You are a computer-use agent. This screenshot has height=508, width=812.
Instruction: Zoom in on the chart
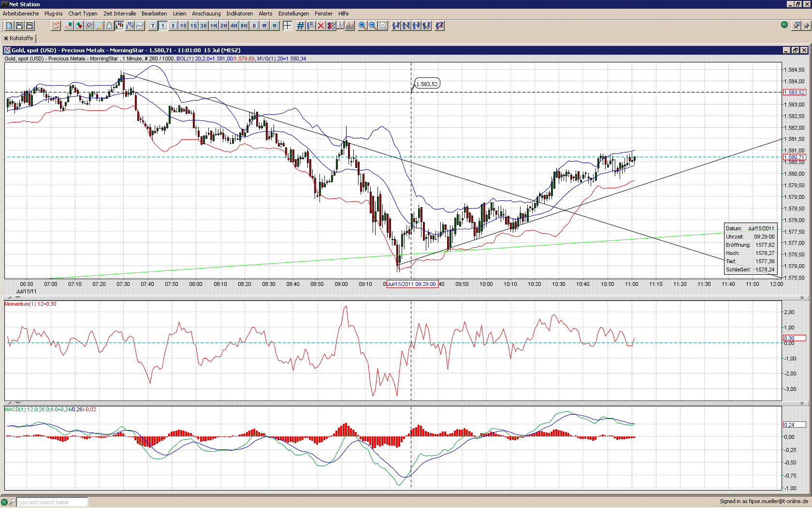pos(362,26)
